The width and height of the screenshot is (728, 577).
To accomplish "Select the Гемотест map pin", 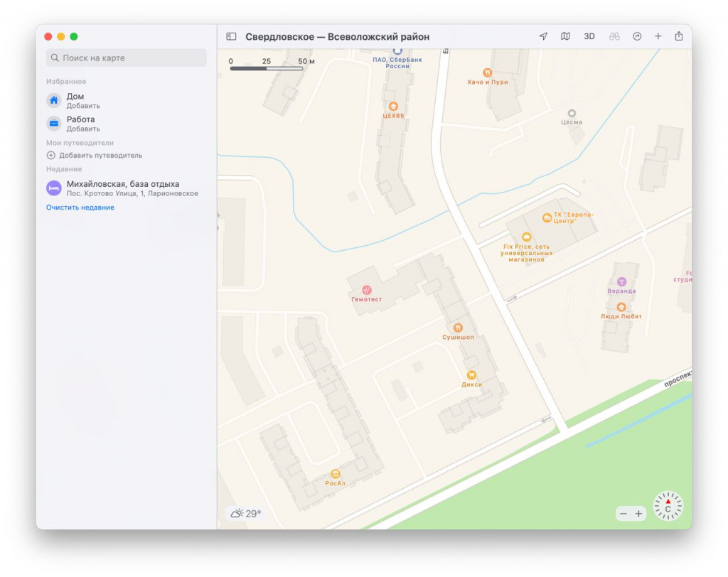I will tap(367, 290).
